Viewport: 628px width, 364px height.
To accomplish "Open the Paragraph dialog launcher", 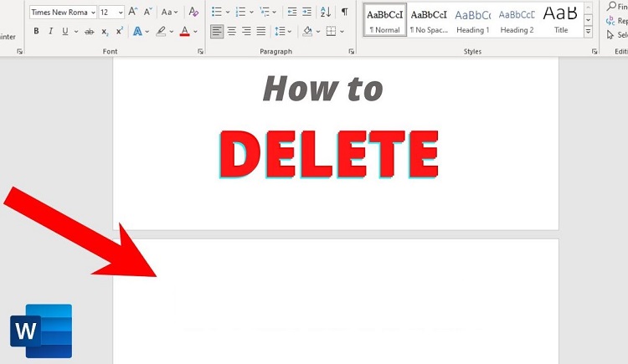I will [351, 51].
